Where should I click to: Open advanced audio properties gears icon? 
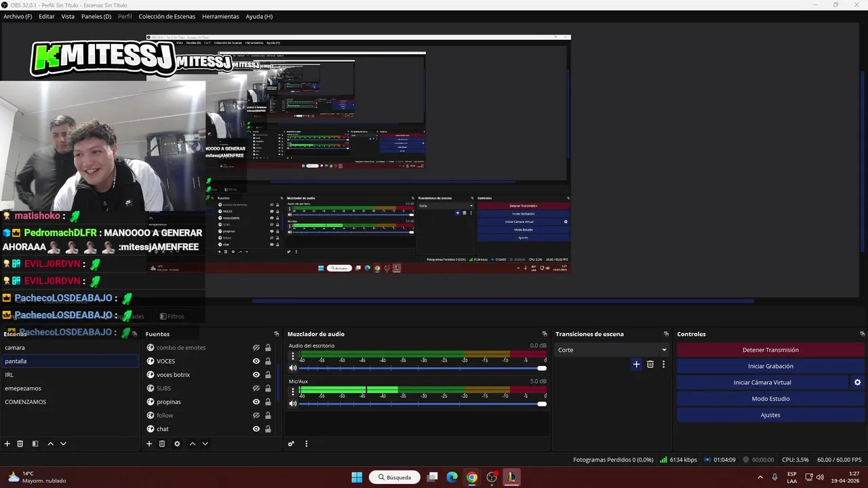291,444
